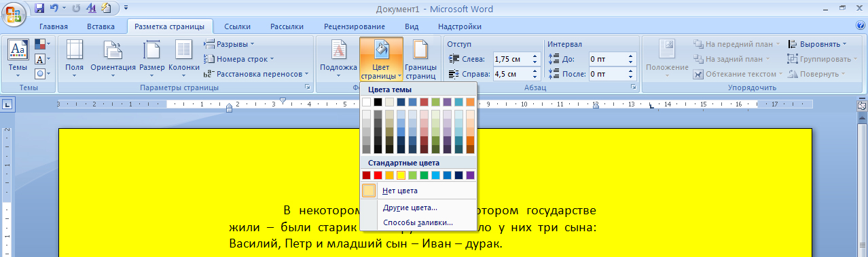Expand the Номера строк dropdown
Image resolution: width=868 pixels, height=257 pixels.
pos(238,59)
